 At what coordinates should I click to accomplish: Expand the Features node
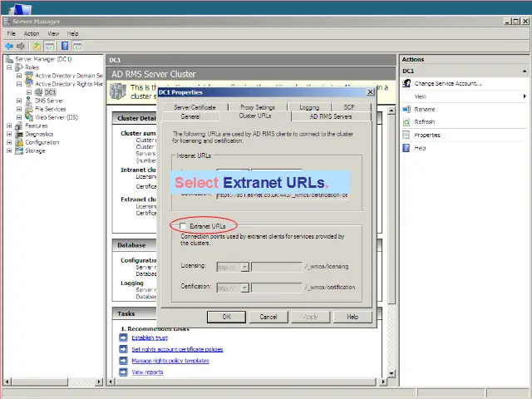(9, 126)
